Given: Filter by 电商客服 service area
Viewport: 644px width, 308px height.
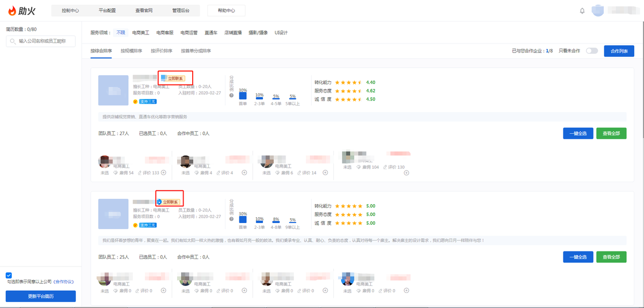Looking at the screenshot, I should pos(165,33).
